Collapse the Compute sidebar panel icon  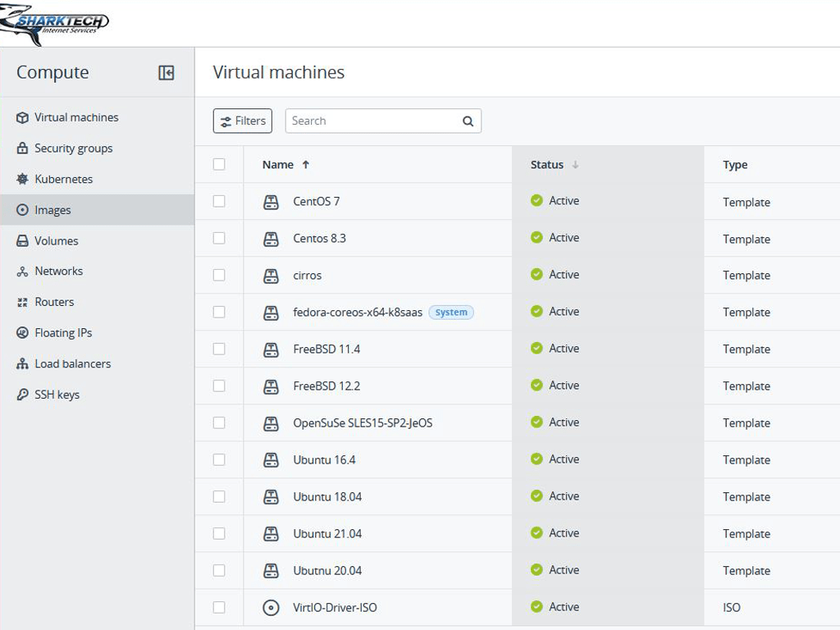[166, 73]
